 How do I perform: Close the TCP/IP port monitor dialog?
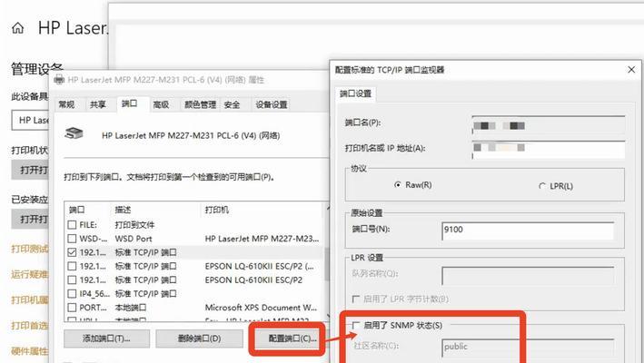631,70
